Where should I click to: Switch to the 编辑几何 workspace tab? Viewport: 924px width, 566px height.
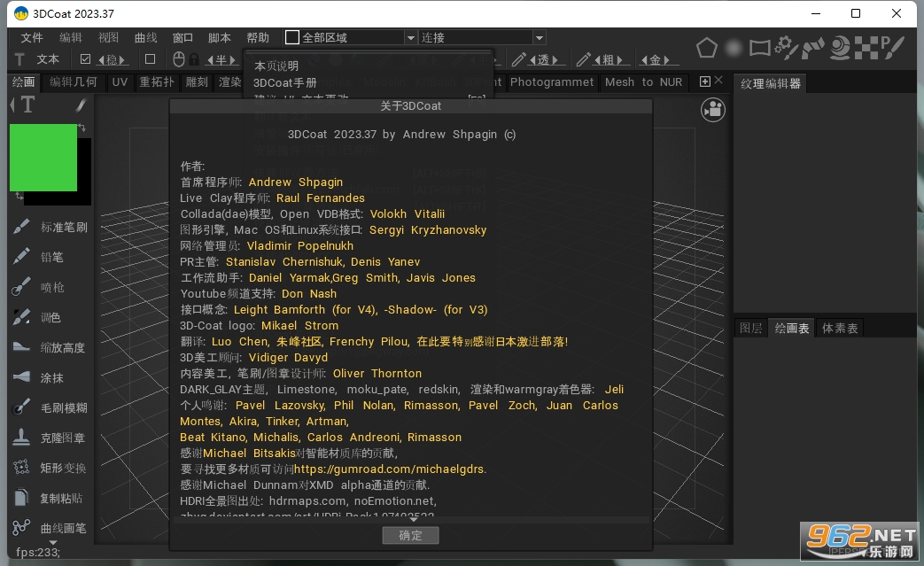[x=74, y=81]
